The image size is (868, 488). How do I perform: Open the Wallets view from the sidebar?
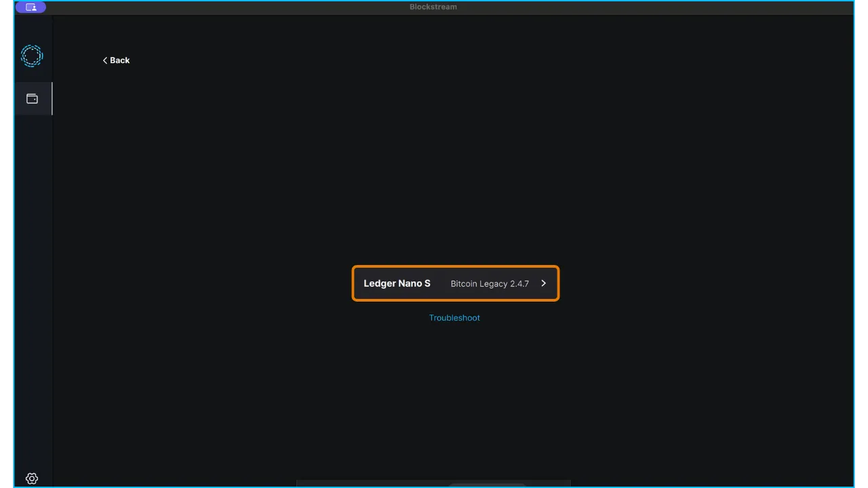(x=32, y=99)
